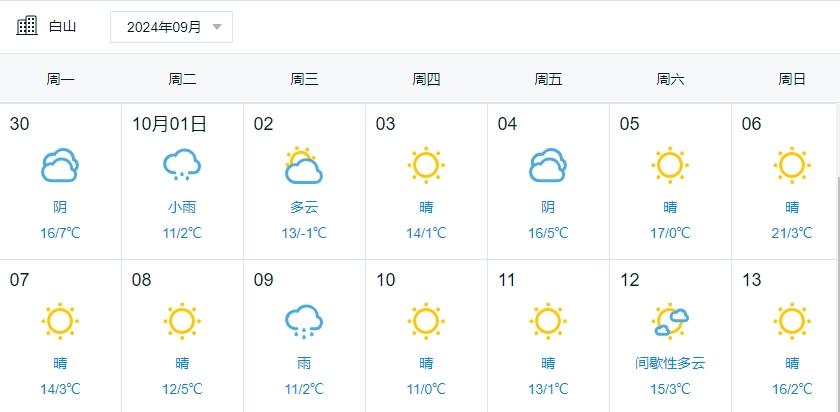Click the date number 13
The image size is (840, 412).
pos(752,280)
